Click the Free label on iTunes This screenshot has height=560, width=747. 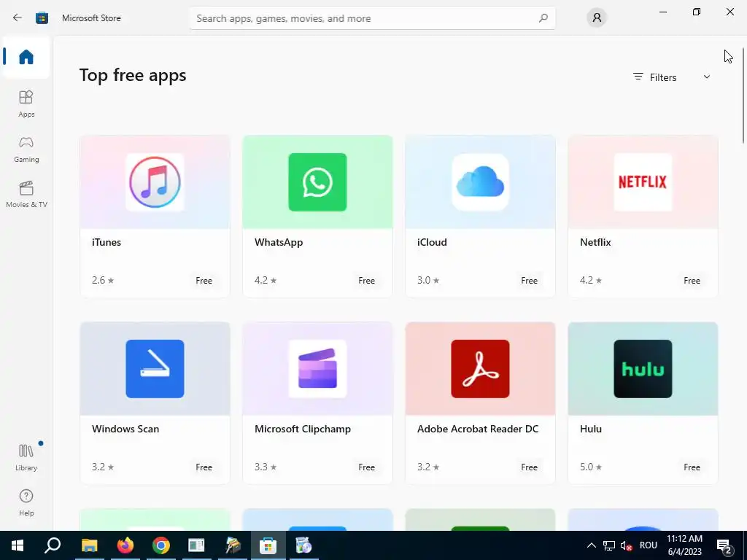[x=204, y=281]
